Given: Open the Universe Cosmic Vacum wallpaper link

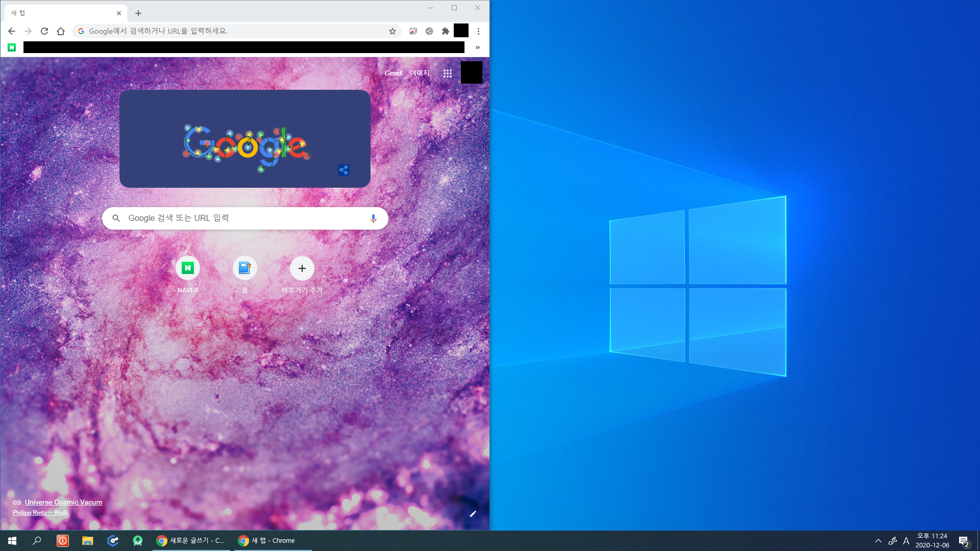Looking at the screenshot, I should pyautogui.click(x=63, y=502).
